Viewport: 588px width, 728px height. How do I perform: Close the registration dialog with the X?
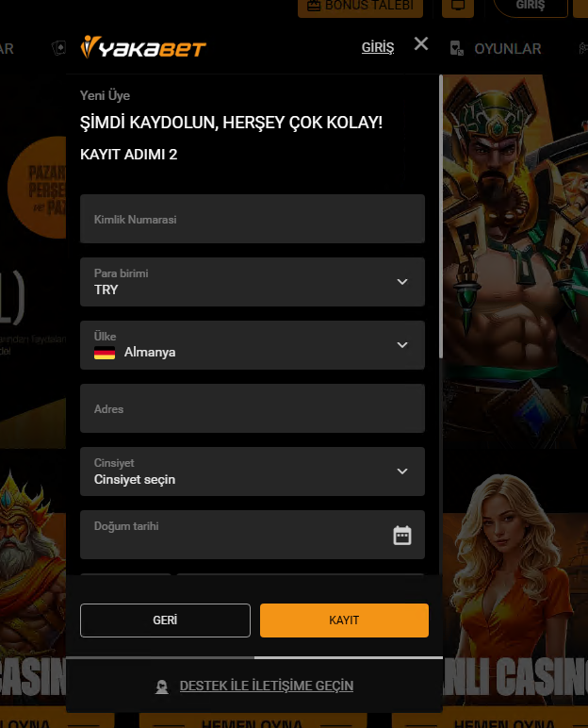(421, 43)
